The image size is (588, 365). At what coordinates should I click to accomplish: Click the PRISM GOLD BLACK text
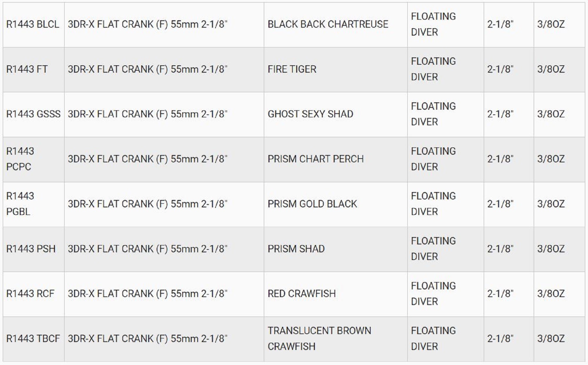tap(312, 204)
